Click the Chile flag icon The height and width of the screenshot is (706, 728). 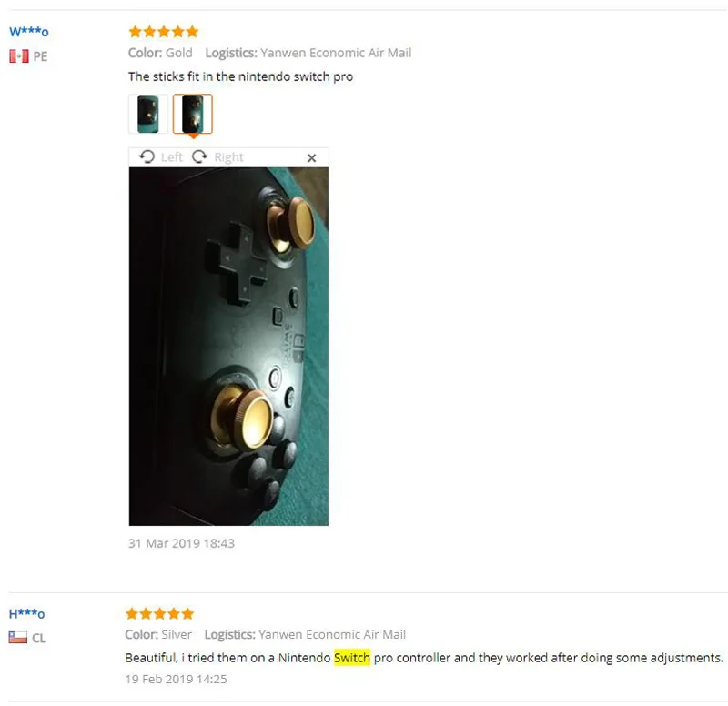pyautogui.click(x=17, y=637)
